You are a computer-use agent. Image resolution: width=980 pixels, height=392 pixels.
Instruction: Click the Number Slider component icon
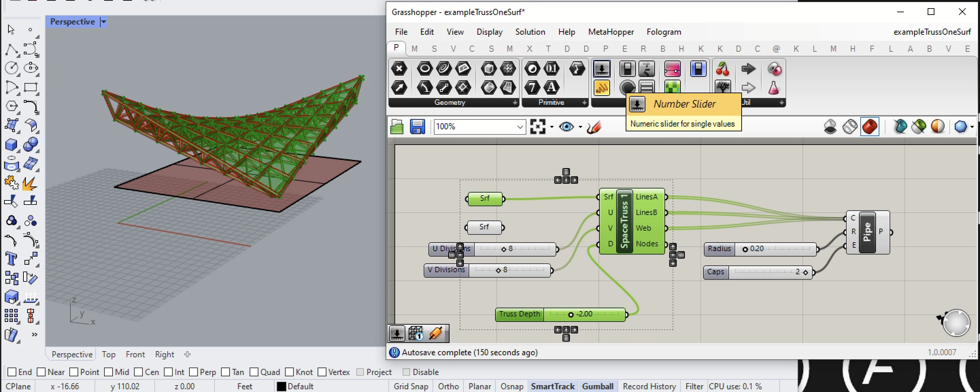point(602,69)
